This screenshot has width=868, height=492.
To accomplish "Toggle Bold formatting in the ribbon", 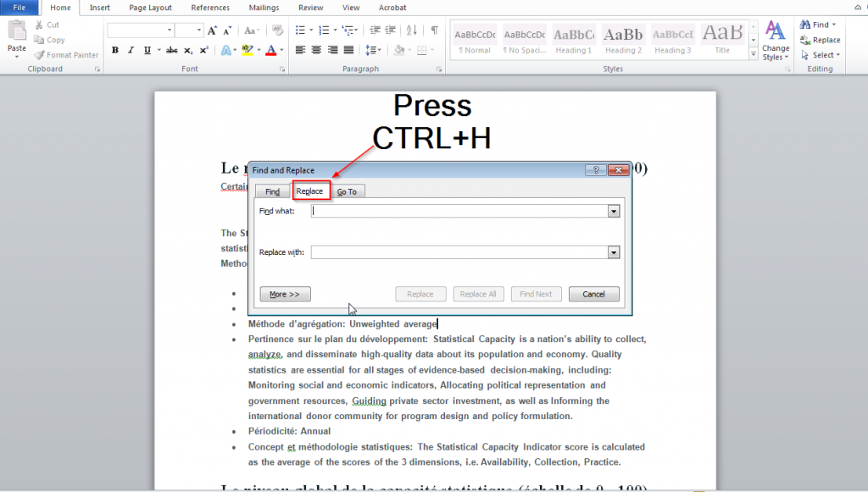I will coord(115,50).
